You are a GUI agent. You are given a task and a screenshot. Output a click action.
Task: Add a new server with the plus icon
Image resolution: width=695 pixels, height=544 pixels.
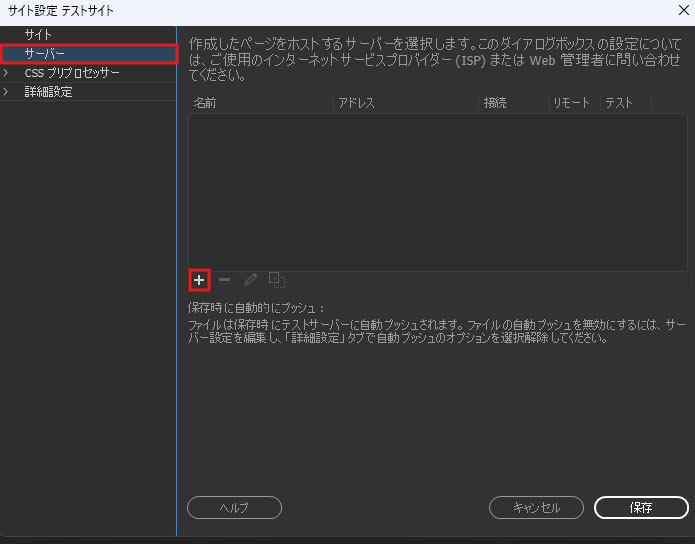coord(199,280)
